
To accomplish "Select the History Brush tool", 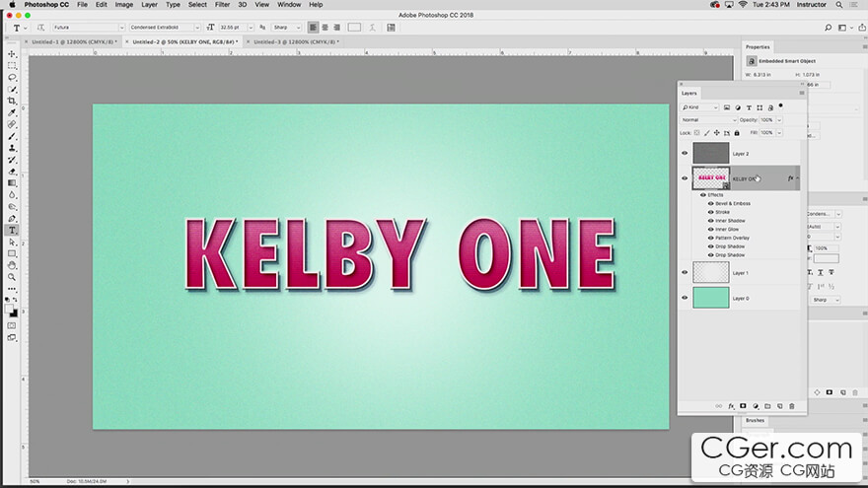I will click(12, 160).
